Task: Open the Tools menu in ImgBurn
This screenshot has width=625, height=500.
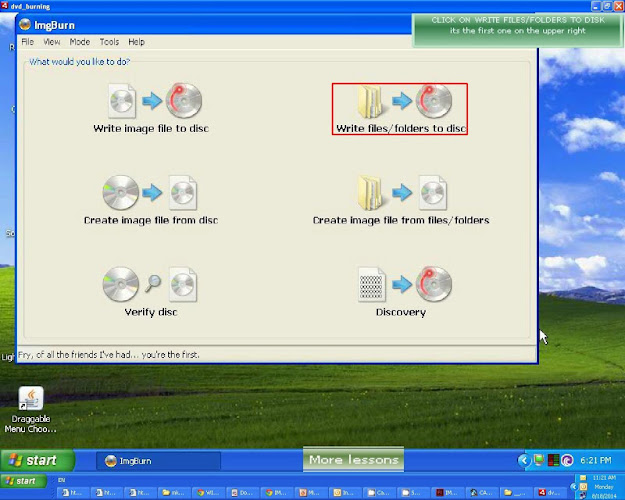Action: coord(109,42)
